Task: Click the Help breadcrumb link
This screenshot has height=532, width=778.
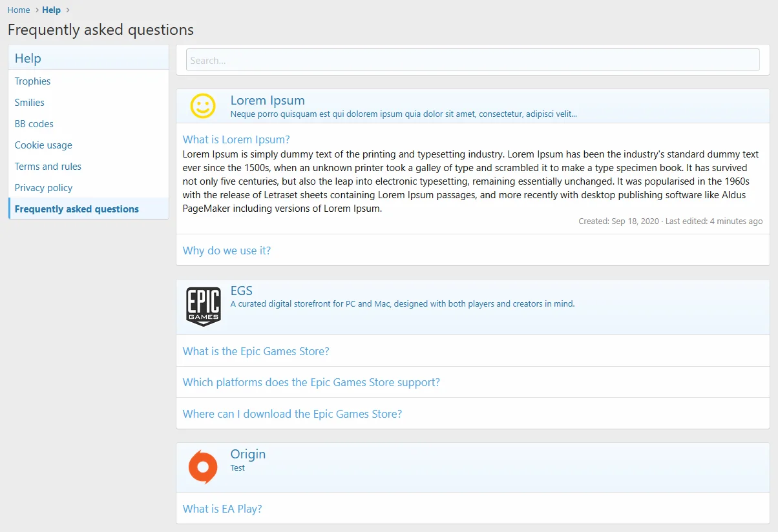Action: [x=51, y=10]
